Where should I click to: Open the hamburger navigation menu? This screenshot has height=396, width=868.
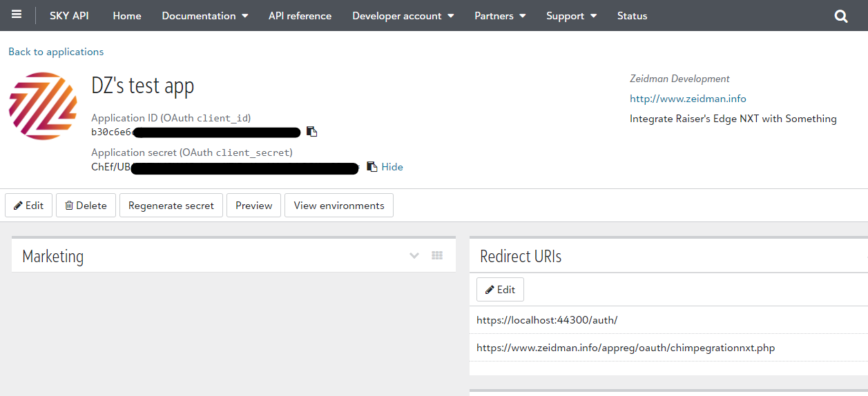pyautogui.click(x=17, y=14)
